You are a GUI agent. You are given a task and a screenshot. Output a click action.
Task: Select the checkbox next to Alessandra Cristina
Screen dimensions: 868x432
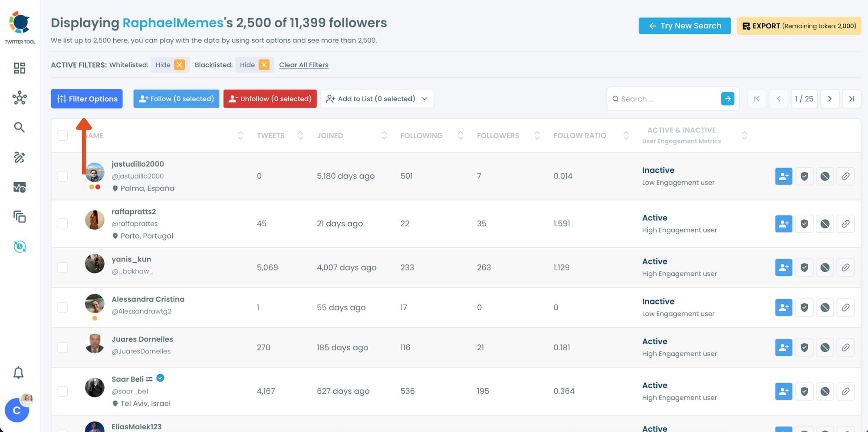click(62, 307)
